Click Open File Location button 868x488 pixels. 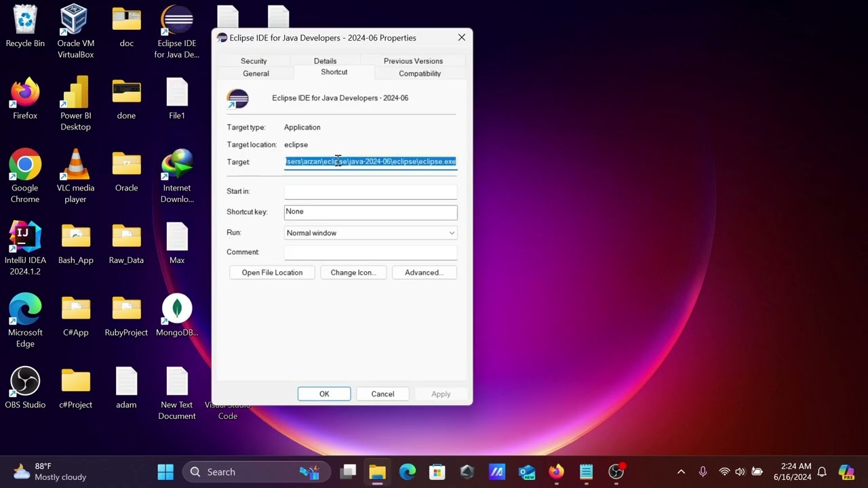pyautogui.click(x=272, y=272)
